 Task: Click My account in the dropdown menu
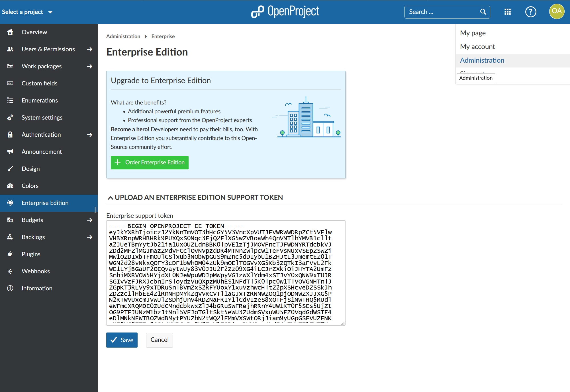477,46
